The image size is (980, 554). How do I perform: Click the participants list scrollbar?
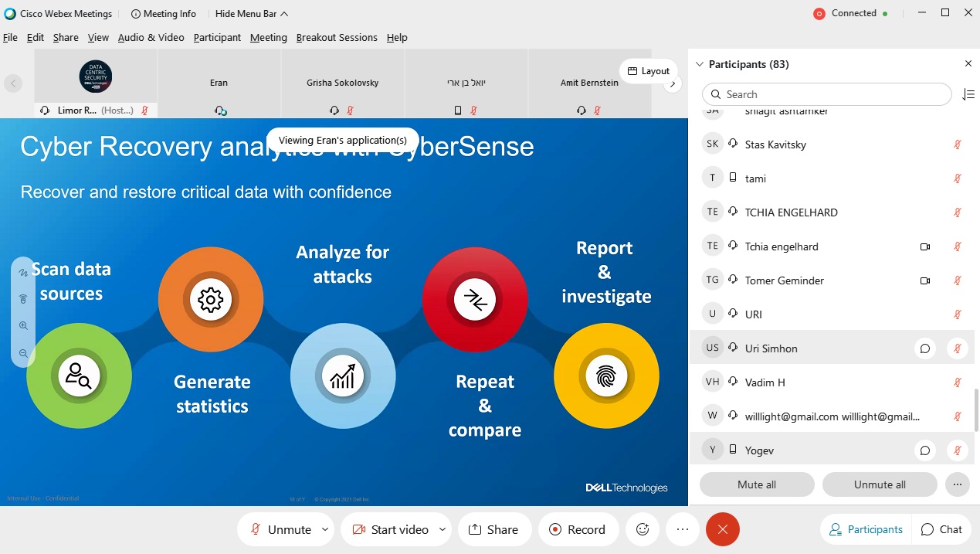point(976,410)
